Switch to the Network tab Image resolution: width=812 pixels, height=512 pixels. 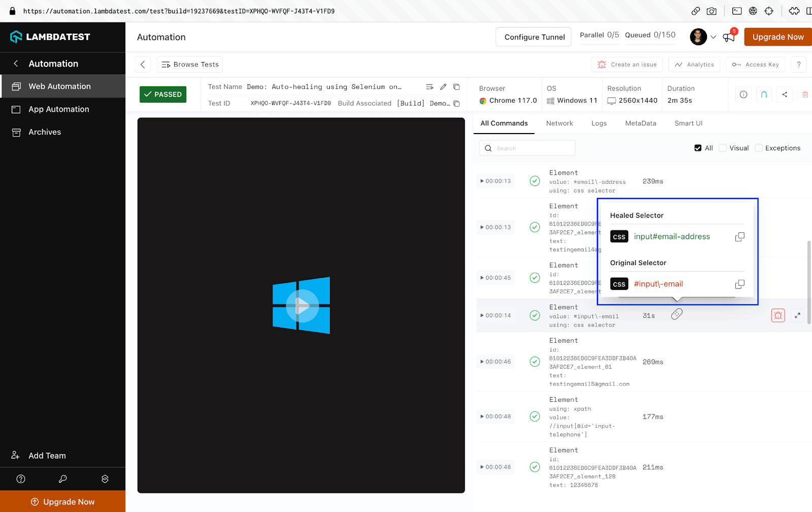(559, 123)
